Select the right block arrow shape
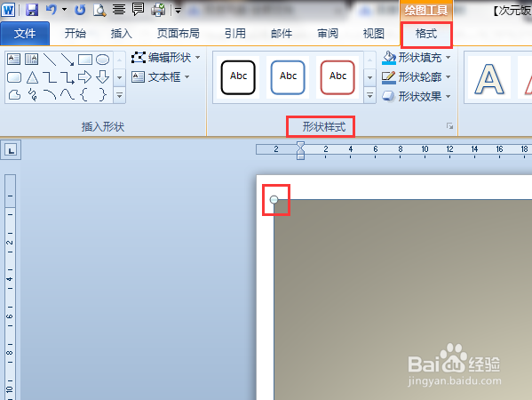Image resolution: width=532 pixels, height=400 pixels. (85, 77)
